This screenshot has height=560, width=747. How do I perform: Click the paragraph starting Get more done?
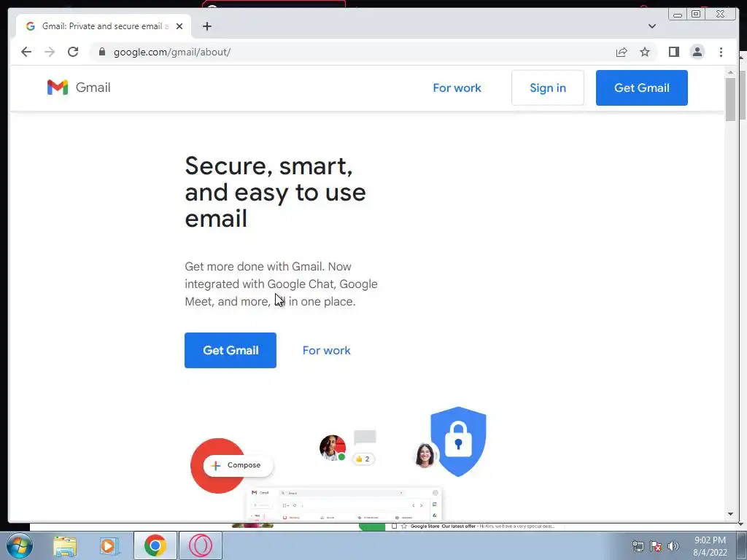click(281, 284)
